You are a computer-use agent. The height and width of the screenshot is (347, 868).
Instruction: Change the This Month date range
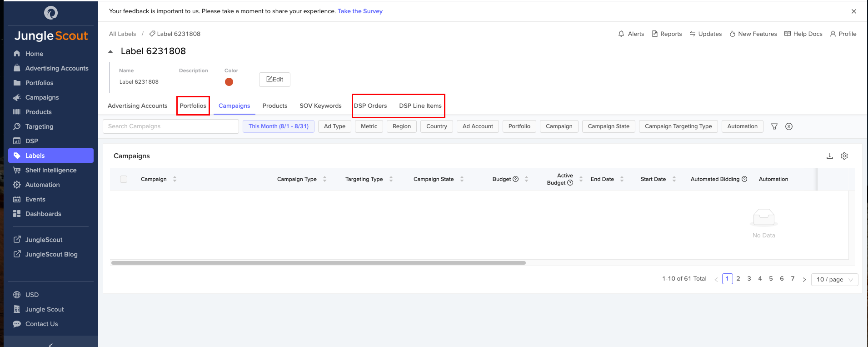(279, 126)
